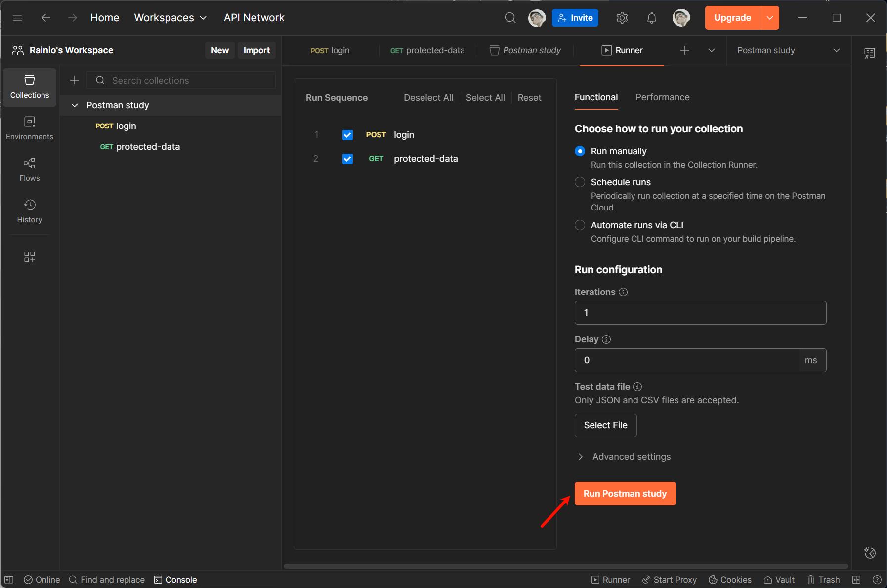Open API Network
Viewport: 887px width, 588px height.
pos(254,18)
